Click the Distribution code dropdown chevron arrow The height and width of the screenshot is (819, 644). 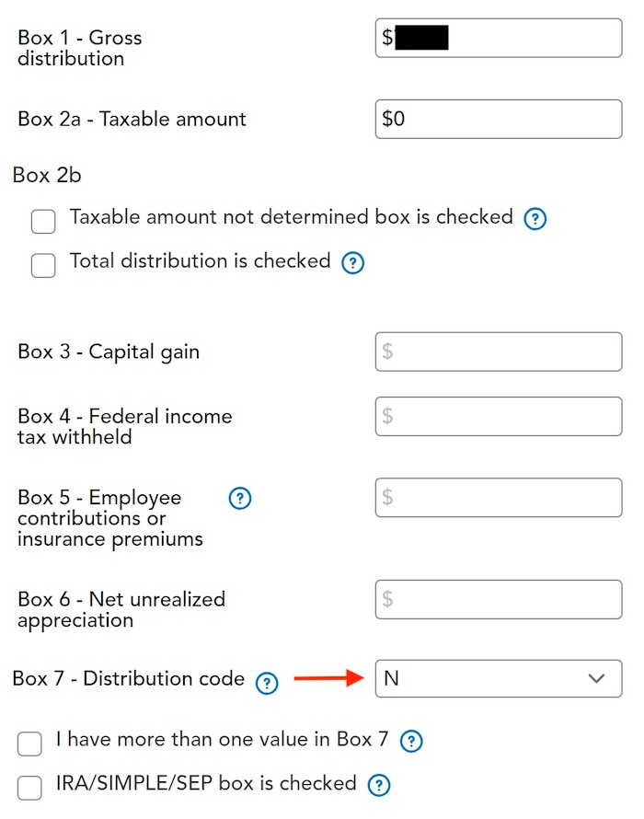(x=596, y=679)
